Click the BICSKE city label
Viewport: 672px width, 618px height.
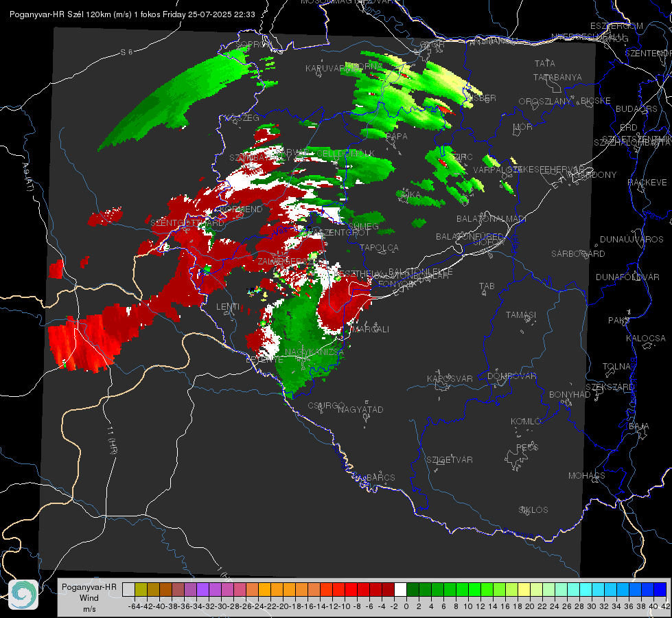coord(595,101)
